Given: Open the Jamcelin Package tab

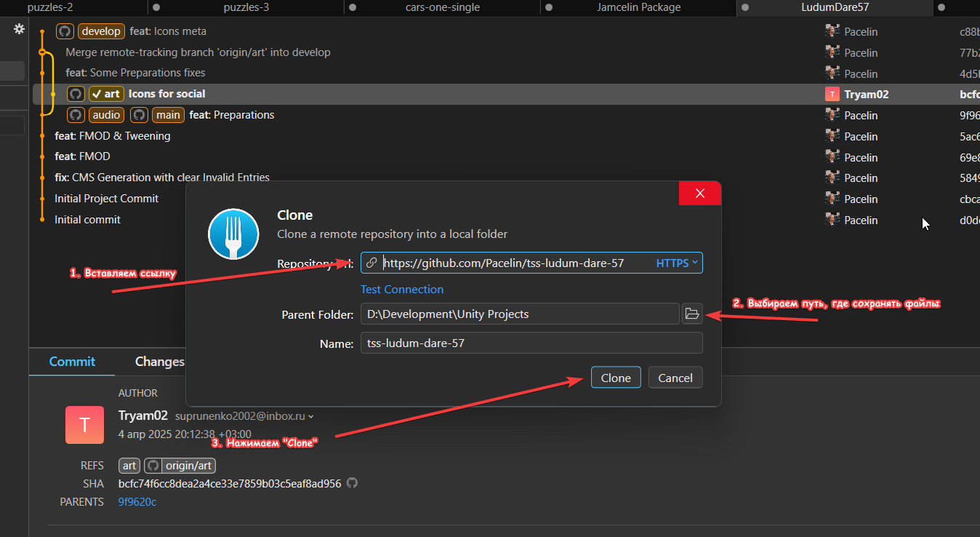Looking at the screenshot, I should (x=638, y=7).
